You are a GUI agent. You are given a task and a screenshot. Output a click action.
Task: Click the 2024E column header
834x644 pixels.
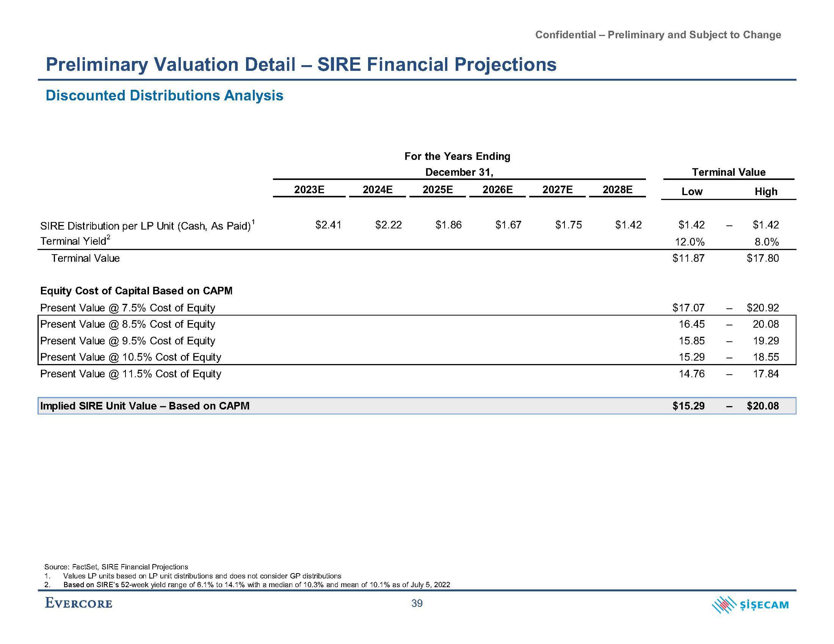tap(377, 190)
